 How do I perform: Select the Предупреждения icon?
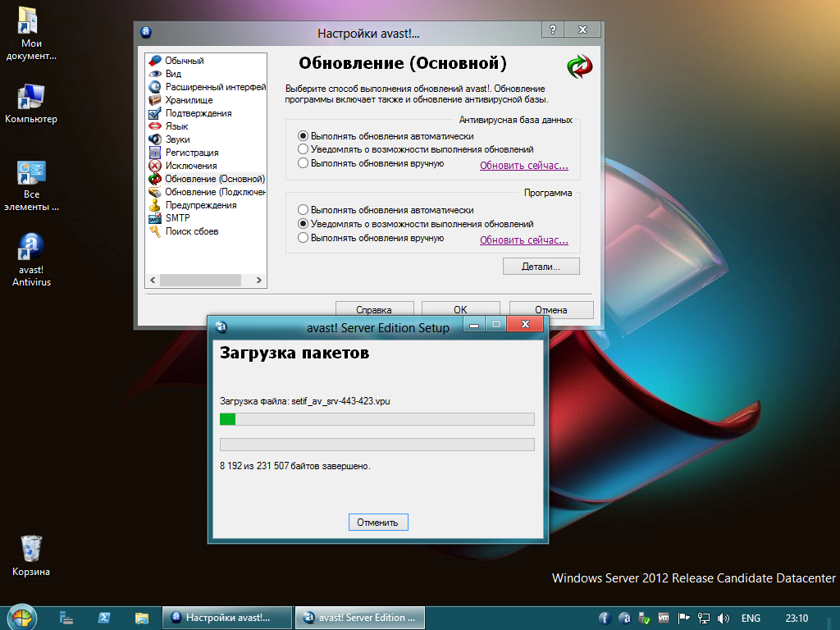click(155, 205)
